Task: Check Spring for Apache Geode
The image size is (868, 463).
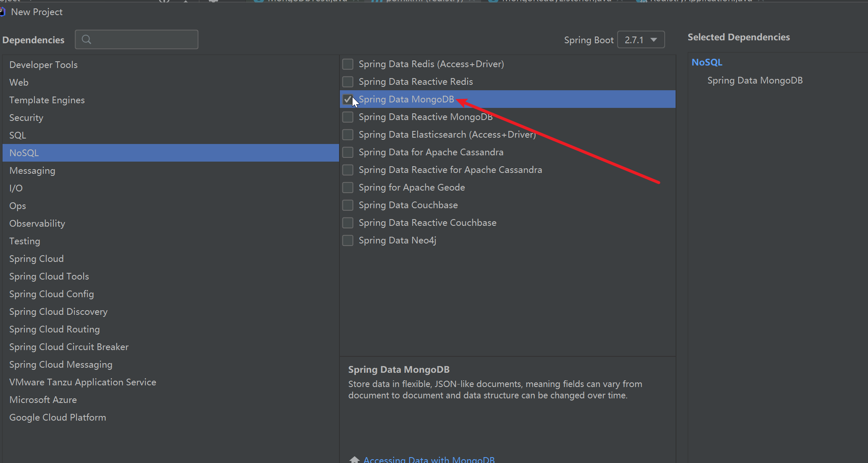Action: click(x=347, y=188)
